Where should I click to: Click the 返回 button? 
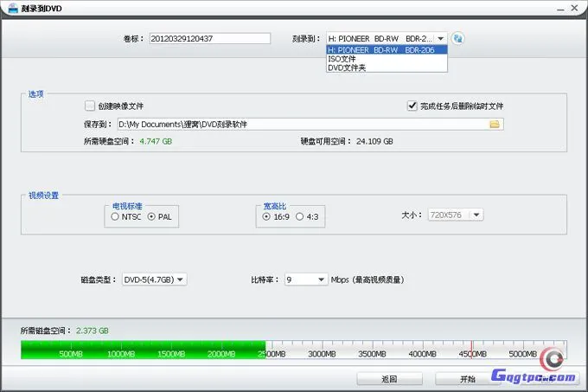[x=389, y=379]
